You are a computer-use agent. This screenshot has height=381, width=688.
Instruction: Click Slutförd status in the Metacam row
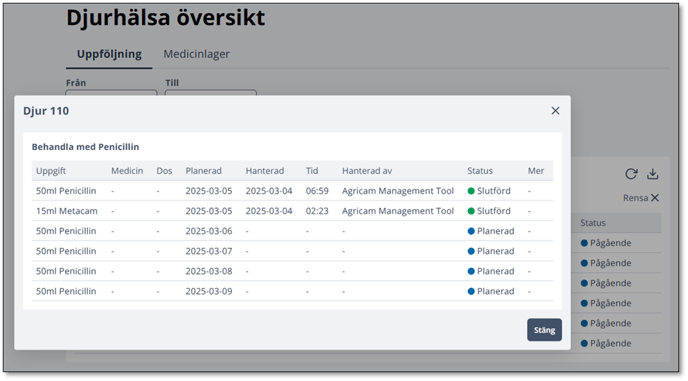pos(489,211)
